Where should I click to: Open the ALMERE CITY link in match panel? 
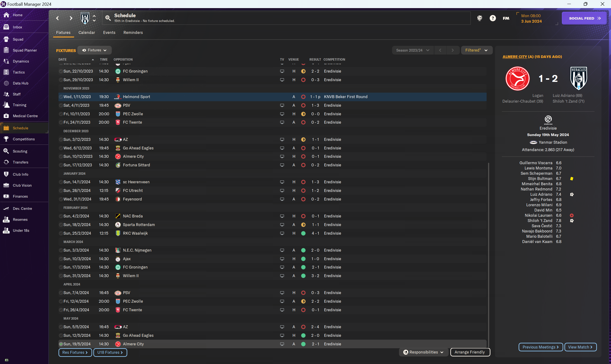pyautogui.click(x=515, y=57)
